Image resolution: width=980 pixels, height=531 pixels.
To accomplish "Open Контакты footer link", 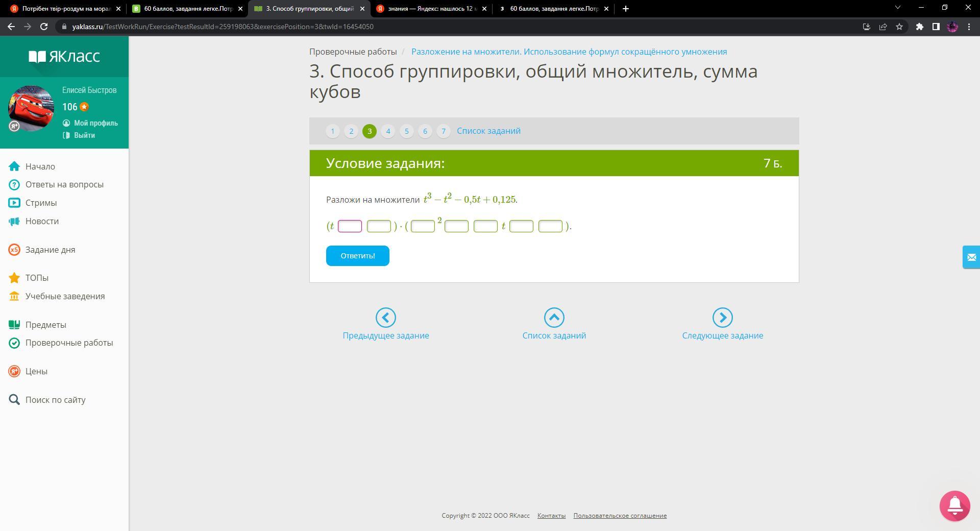I will pos(551,516).
